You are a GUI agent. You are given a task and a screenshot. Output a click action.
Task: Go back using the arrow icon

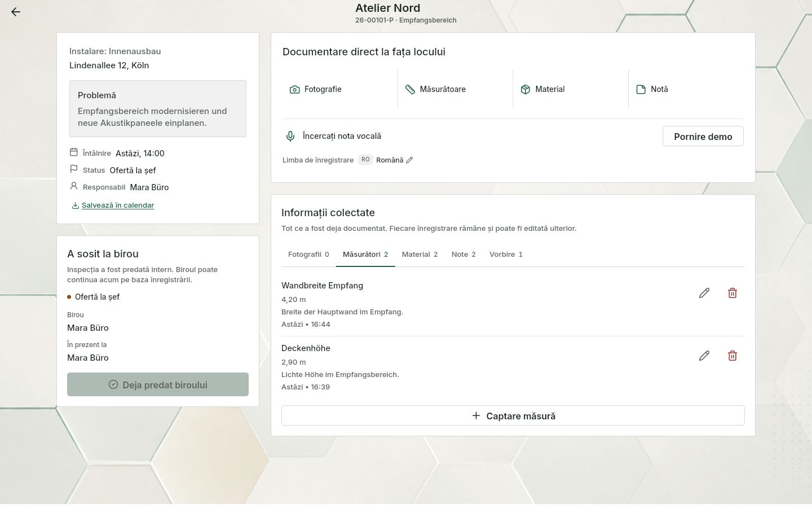16,12
